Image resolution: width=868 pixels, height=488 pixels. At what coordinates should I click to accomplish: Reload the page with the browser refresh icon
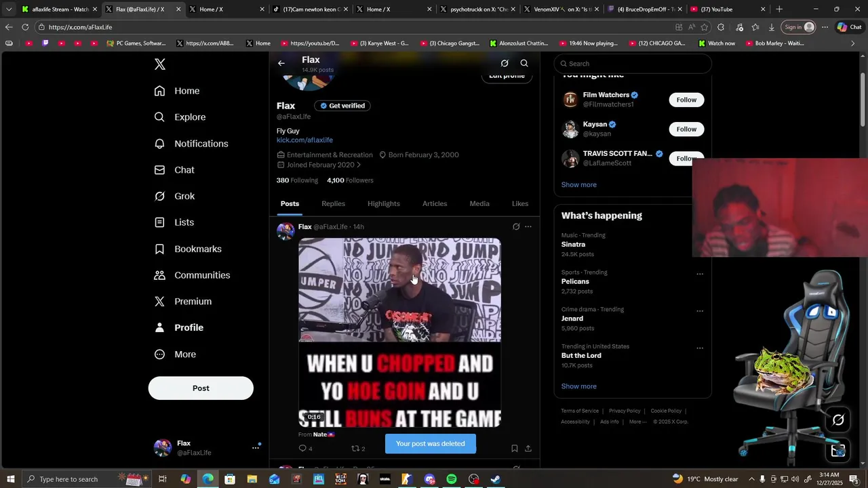pos(25,27)
